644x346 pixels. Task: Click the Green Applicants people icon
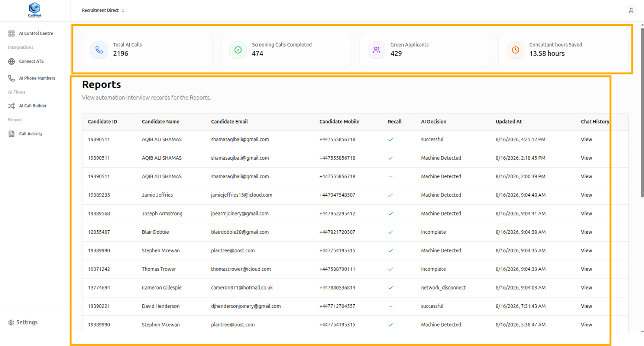pyautogui.click(x=376, y=50)
